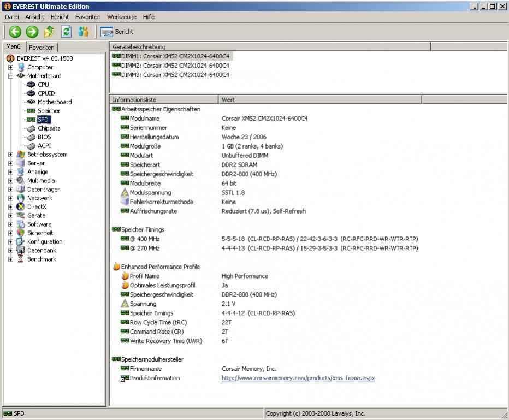
Task: Open the Bericht menu
Action: click(60, 17)
